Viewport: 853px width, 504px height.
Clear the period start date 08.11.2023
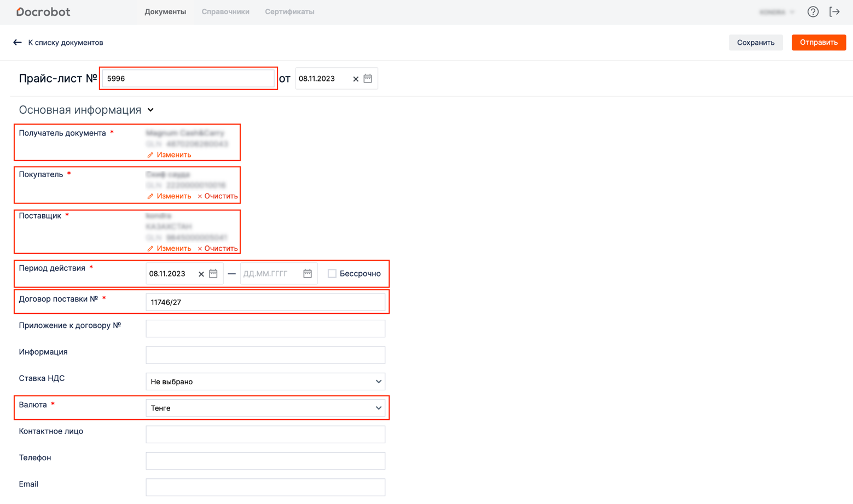(201, 274)
